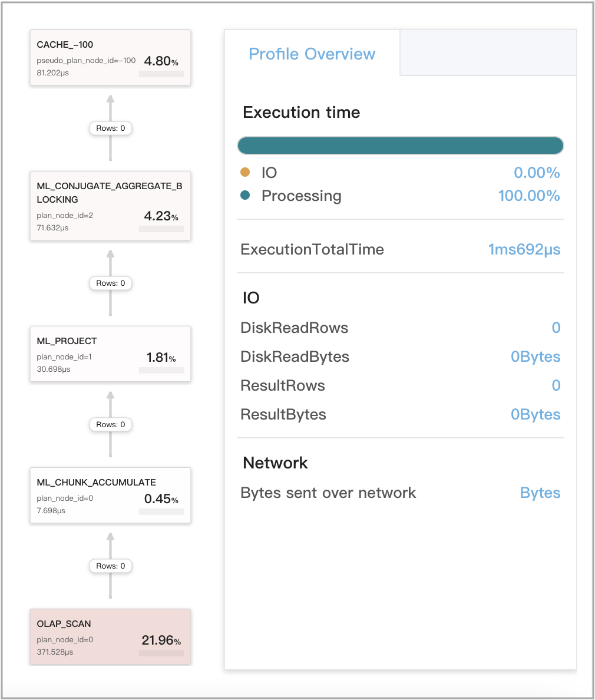595x700 pixels.
Task: Click the Rows: 0 badge below CACHE_-100
Action: (x=110, y=128)
